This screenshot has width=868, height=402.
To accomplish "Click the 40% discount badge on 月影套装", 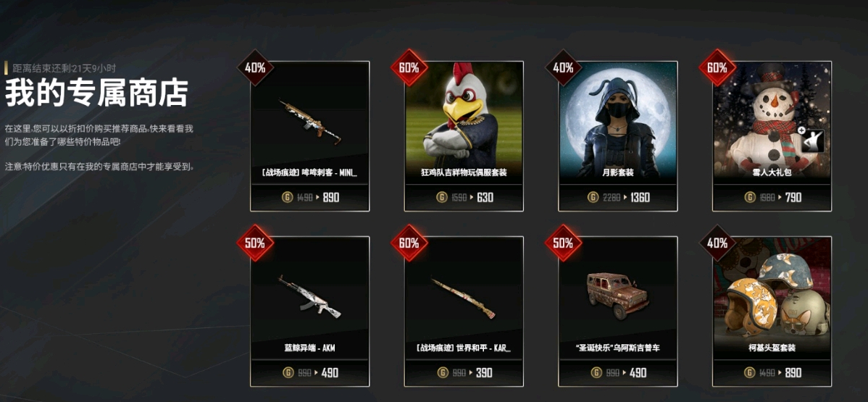I will coord(563,67).
